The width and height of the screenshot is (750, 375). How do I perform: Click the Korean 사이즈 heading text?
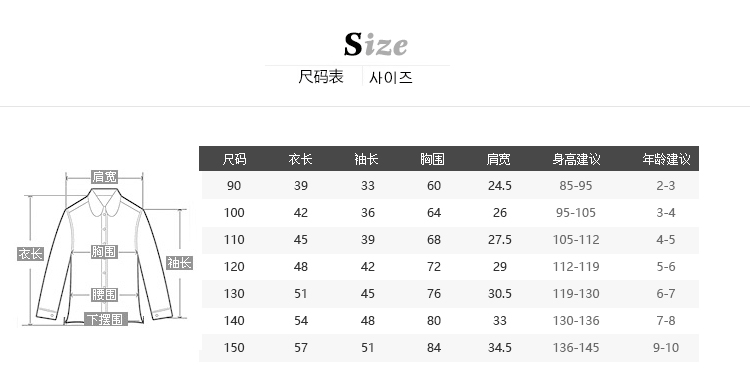coord(391,77)
